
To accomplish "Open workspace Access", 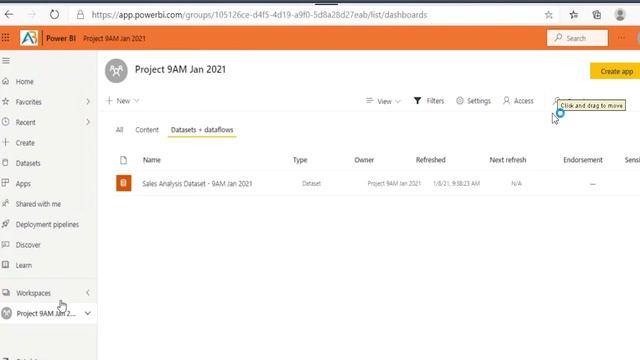I will 518,101.
